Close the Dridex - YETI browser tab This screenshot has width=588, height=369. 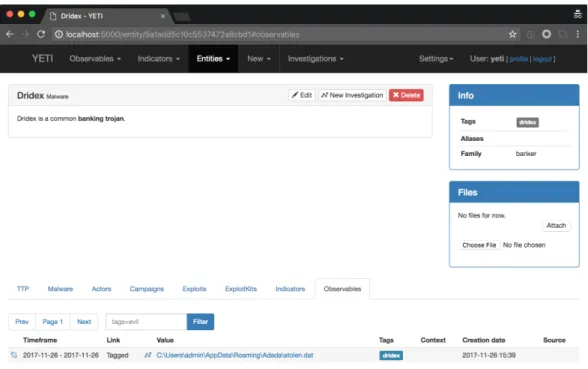point(163,16)
